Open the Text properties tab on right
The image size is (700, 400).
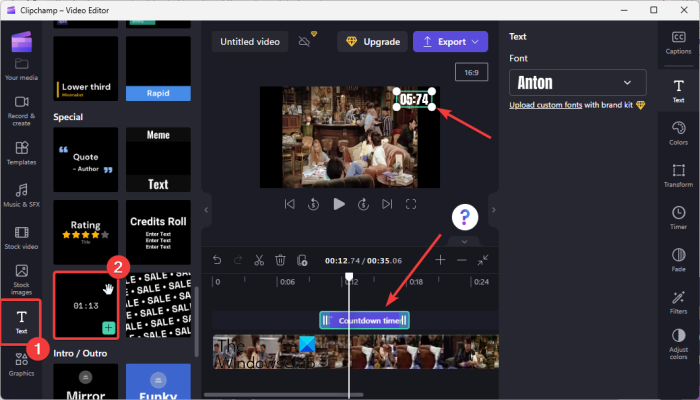(678, 91)
